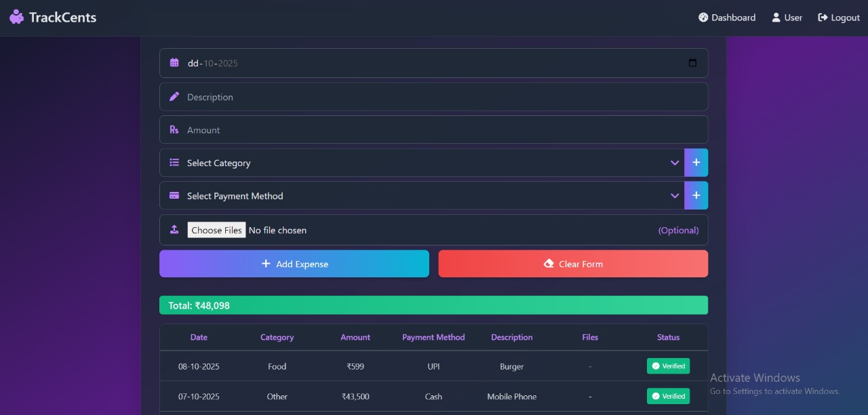
Task: Click the plus icon to add a new category
Action: click(x=696, y=163)
